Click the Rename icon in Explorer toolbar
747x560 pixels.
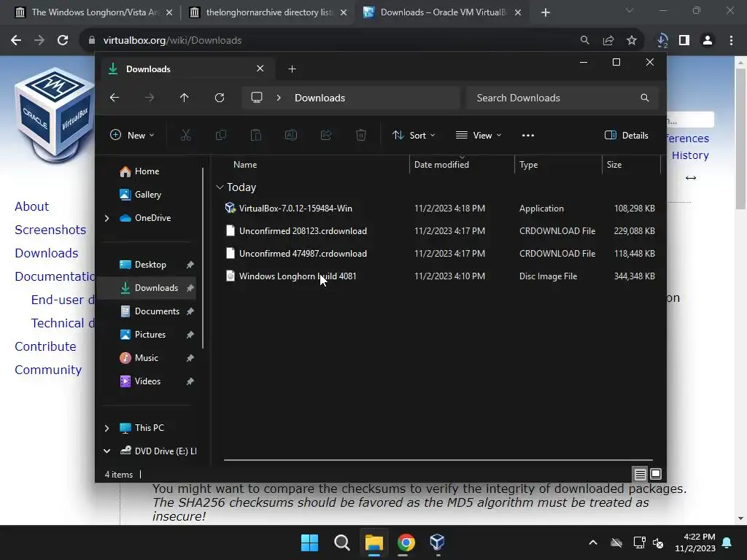pyautogui.click(x=290, y=135)
